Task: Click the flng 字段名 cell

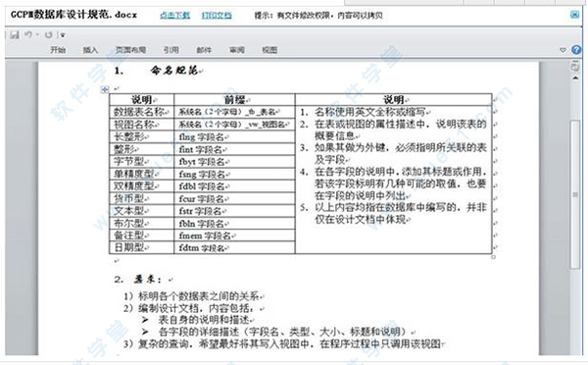Action: pos(235,136)
